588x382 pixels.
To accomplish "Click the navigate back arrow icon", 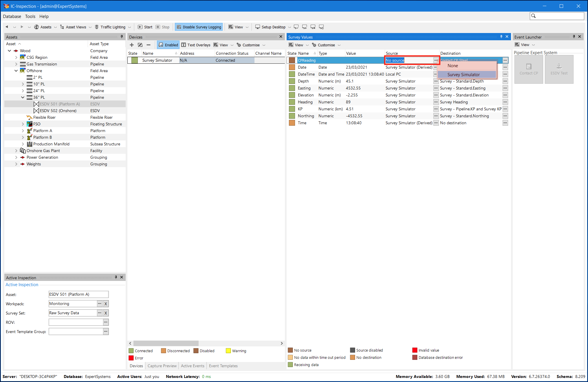I will [7, 27].
